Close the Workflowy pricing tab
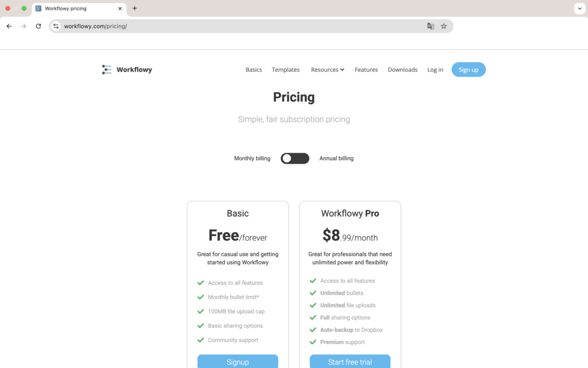588x368 pixels. (120, 9)
